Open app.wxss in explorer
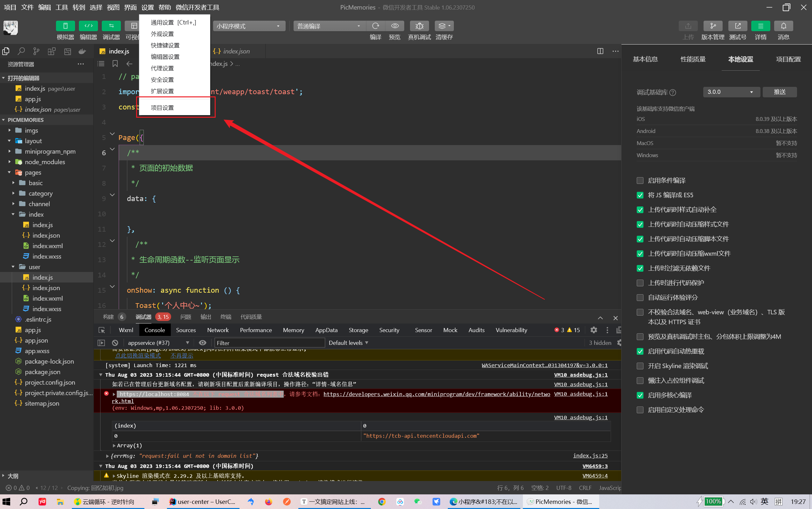812x509 pixels. 37,351
